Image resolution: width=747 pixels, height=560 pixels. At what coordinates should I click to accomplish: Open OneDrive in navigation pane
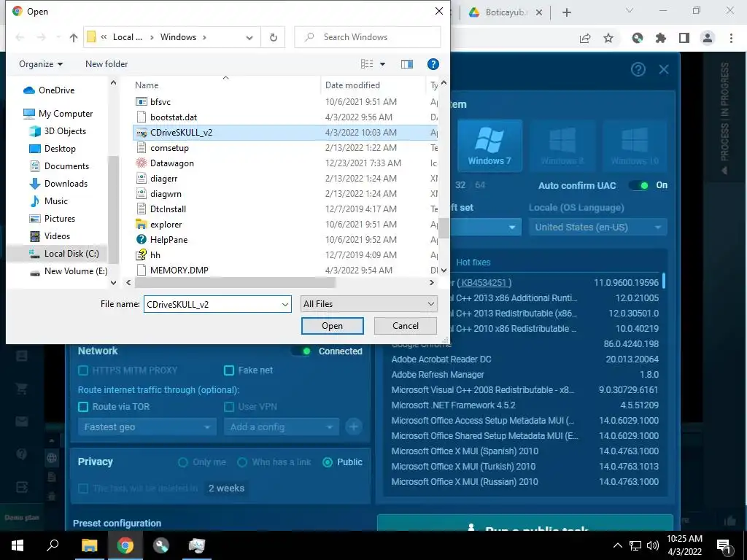pyautogui.click(x=49, y=90)
